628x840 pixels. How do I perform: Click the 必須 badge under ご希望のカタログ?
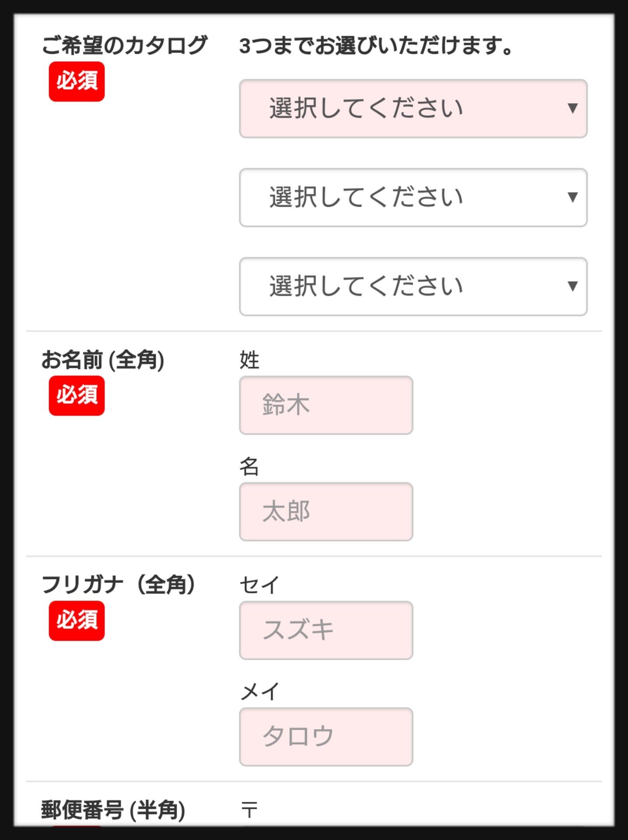(x=77, y=81)
